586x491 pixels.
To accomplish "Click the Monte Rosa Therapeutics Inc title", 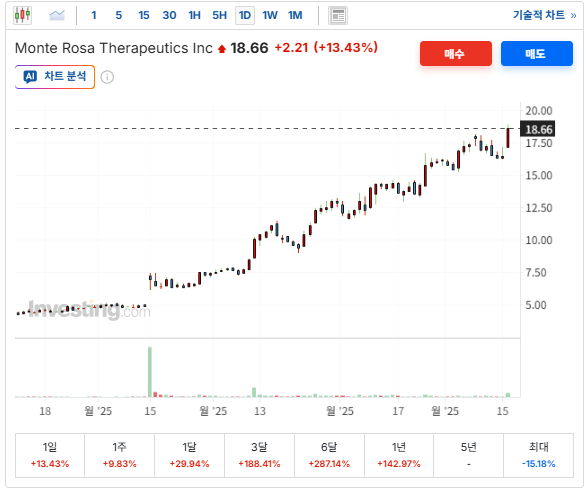I will click(114, 48).
